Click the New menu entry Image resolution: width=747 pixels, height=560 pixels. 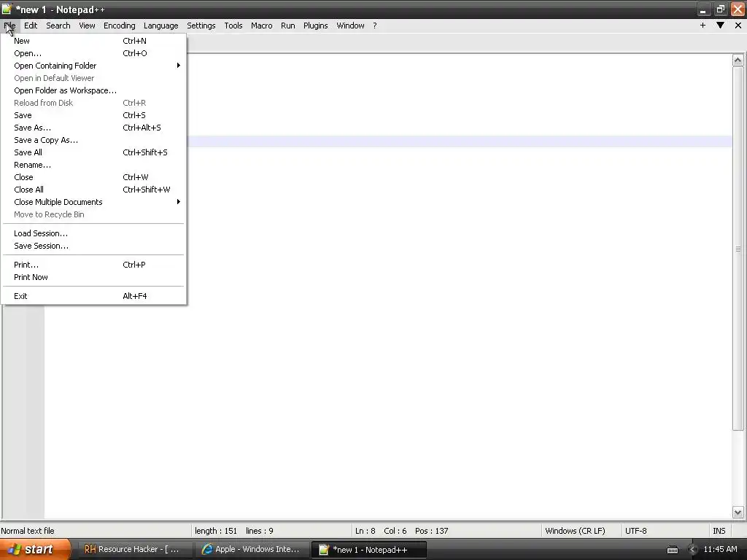[x=93, y=41]
